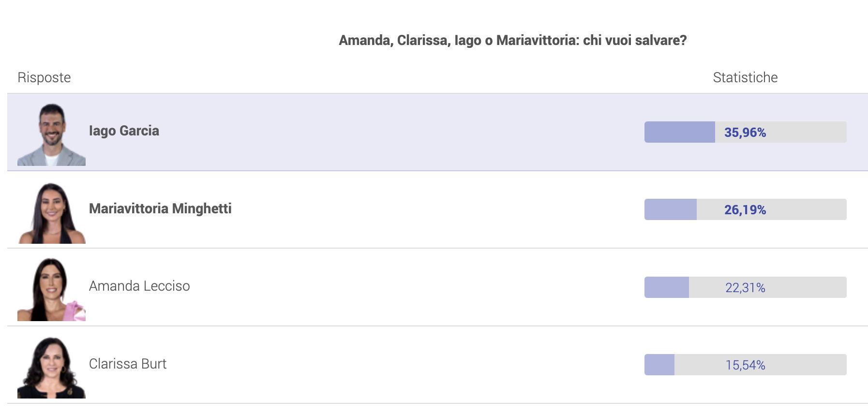This screenshot has width=868, height=414.
Task: Click the Risposte column header
Action: [44, 77]
